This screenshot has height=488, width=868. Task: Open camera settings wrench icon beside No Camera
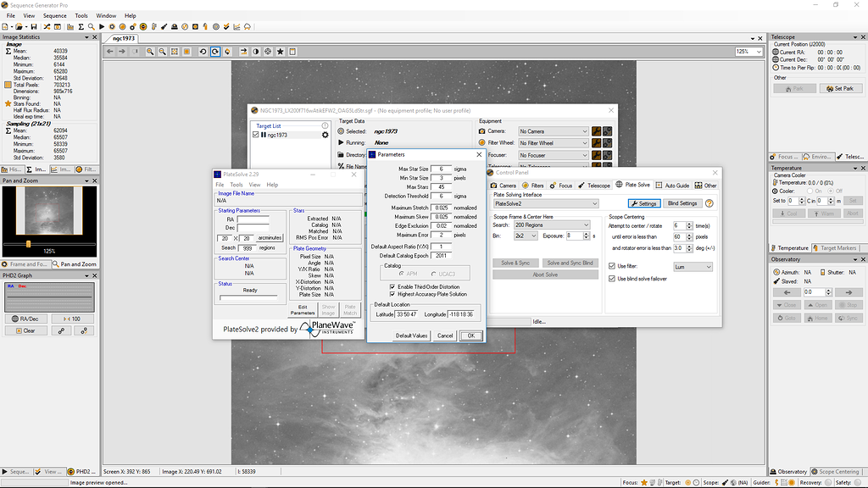[x=597, y=131]
